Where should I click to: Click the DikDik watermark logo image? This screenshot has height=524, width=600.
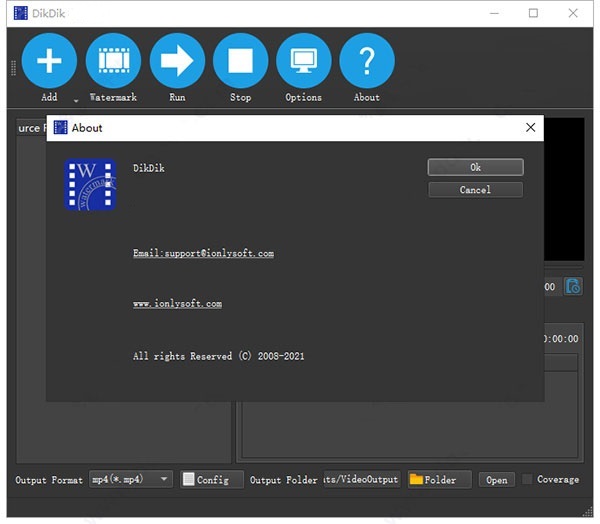coord(90,185)
